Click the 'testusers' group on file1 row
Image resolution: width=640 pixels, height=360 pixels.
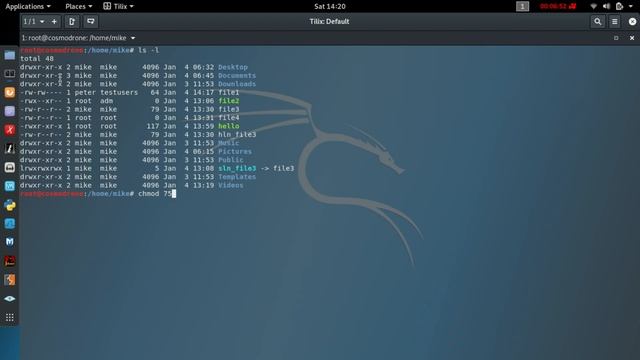tap(119, 92)
